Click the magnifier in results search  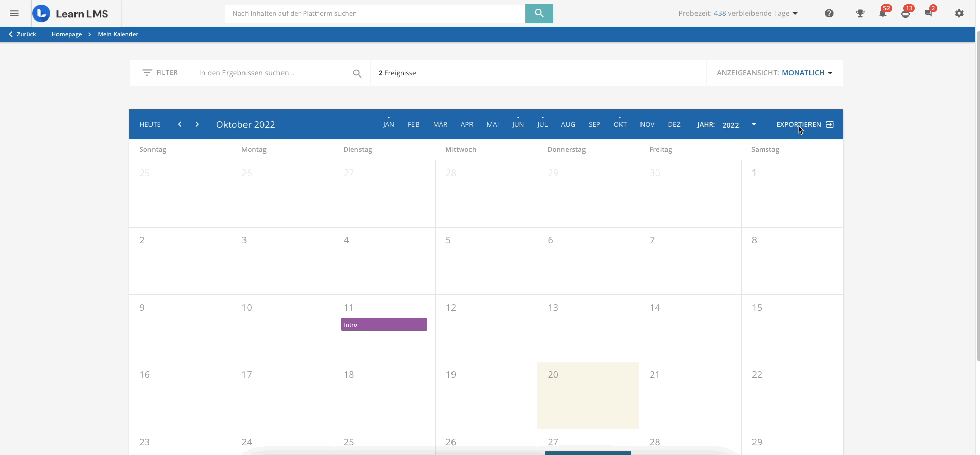(x=357, y=73)
